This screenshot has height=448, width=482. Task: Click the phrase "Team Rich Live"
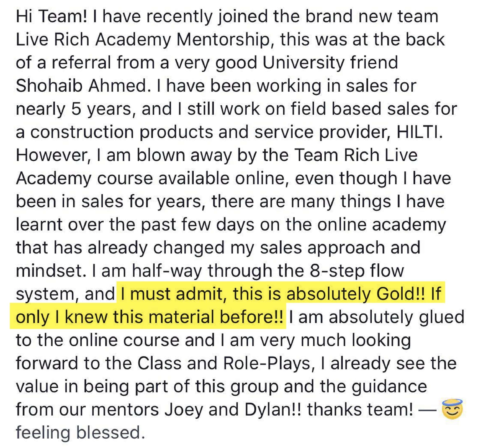click(356, 155)
